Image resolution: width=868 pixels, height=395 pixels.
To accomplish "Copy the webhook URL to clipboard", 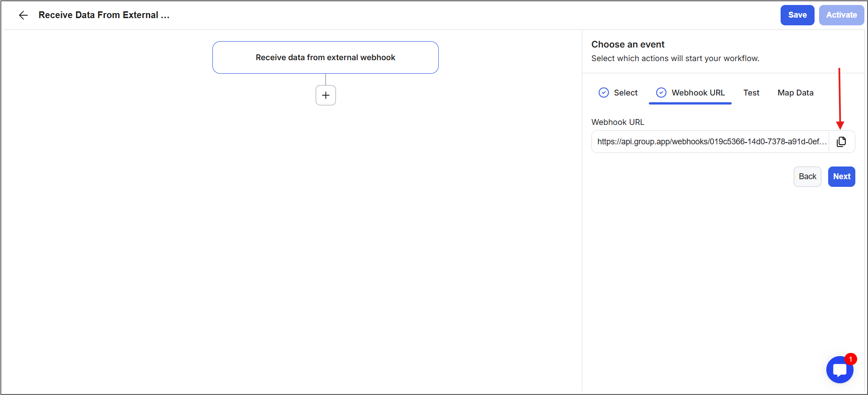I will [841, 142].
